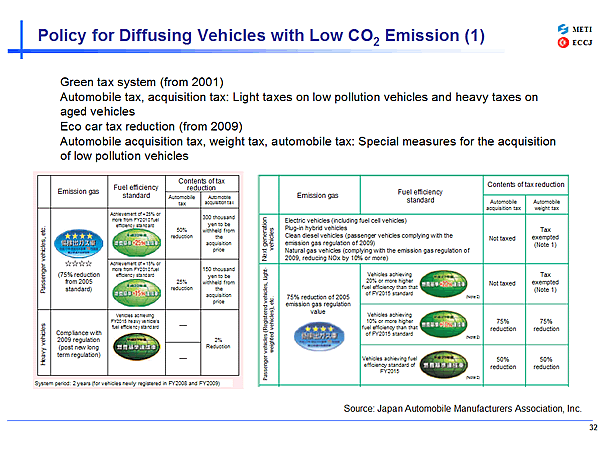Select 'Vehicles achieving fuel efficiency standard of FY2015' text

(x=390, y=365)
